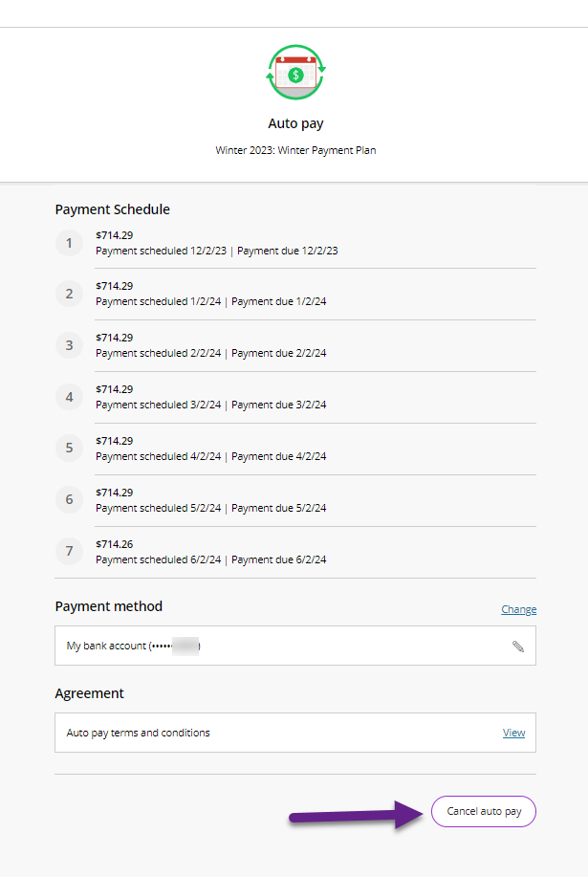Click the $714.26 final payment amount
The width and height of the screenshot is (588, 877).
[115, 544]
